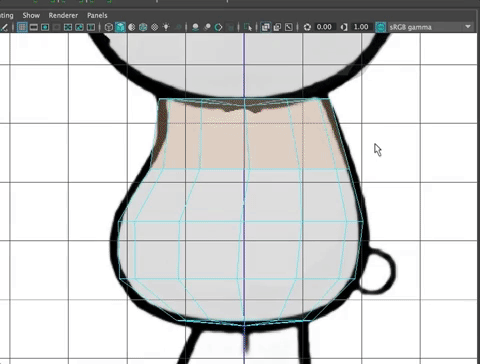Toggle Multisample Anti-aliasing ring icon

pyautogui.click(x=218, y=27)
